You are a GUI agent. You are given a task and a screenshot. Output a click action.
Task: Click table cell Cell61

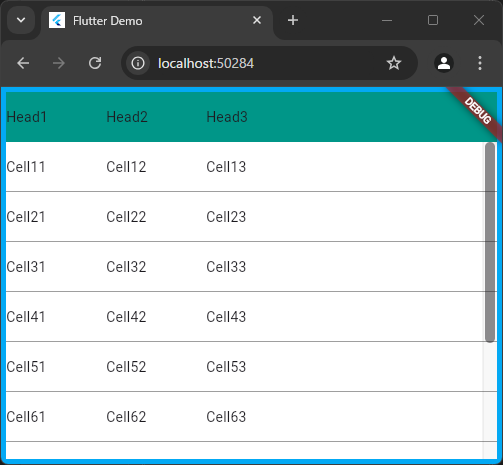(26, 417)
